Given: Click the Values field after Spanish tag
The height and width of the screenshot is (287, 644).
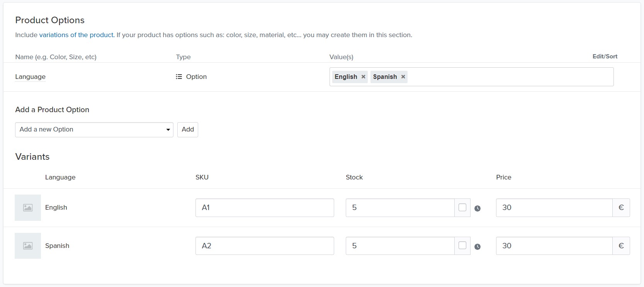Looking at the screenshot, I should pyautogui.click(x=510, y=77).
